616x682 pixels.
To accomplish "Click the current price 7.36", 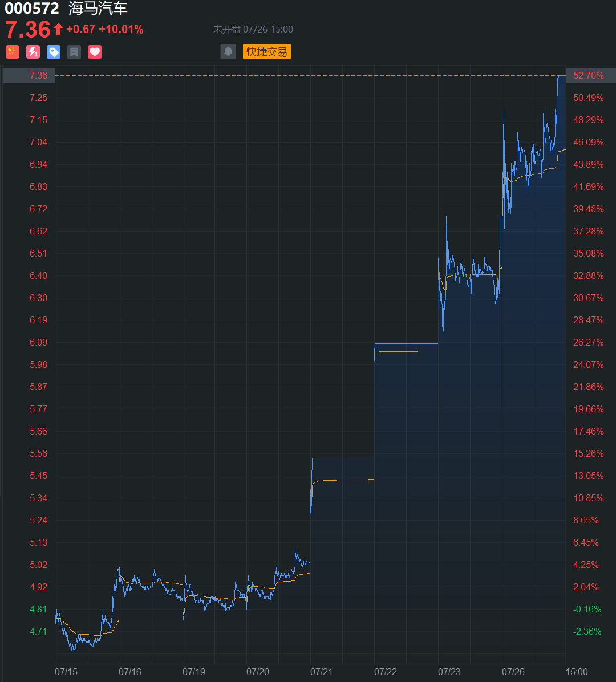I will (x=28, y=30).
